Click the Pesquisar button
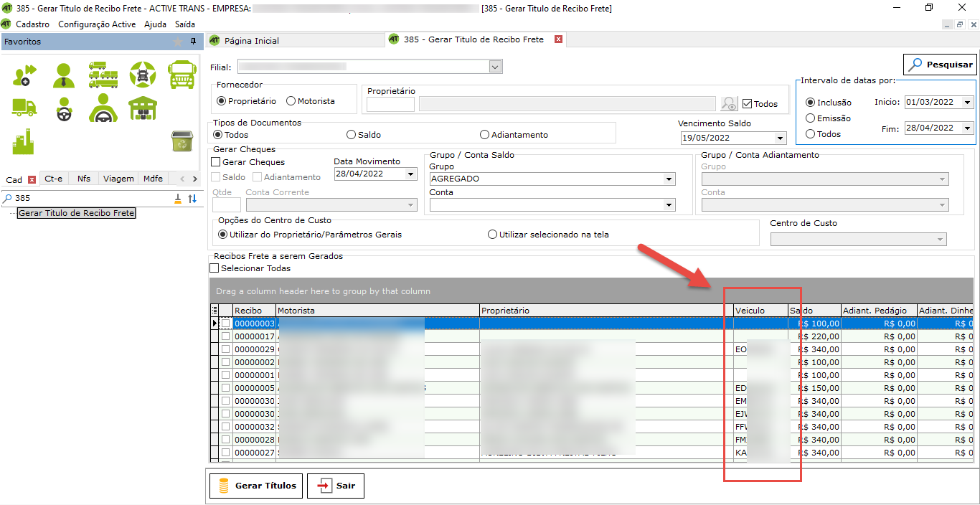Viewport: 980px width, 505px height. [x=940, y=65]
